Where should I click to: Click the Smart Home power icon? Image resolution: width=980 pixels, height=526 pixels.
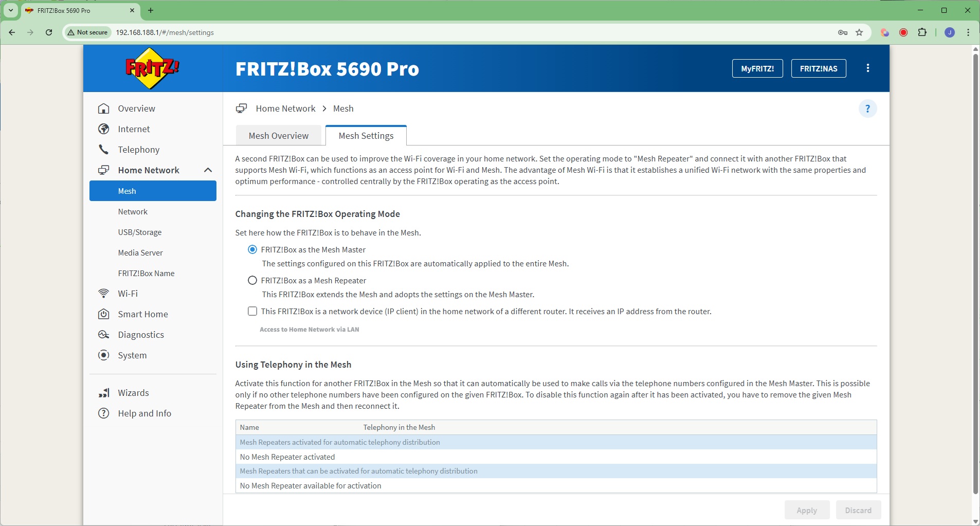click(104, 314)
